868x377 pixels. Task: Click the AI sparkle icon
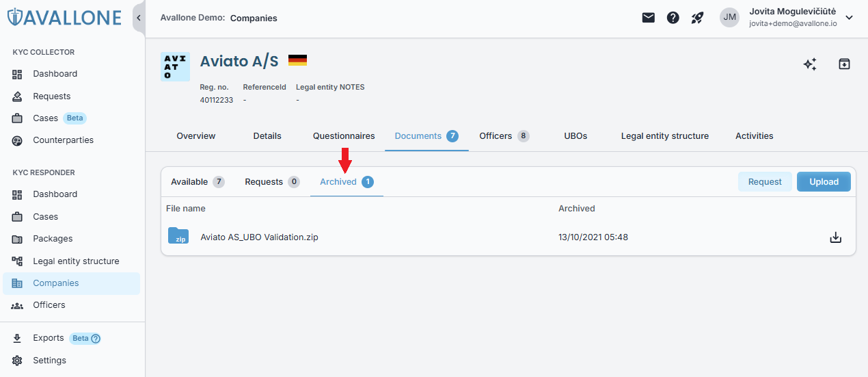point(810,64)
